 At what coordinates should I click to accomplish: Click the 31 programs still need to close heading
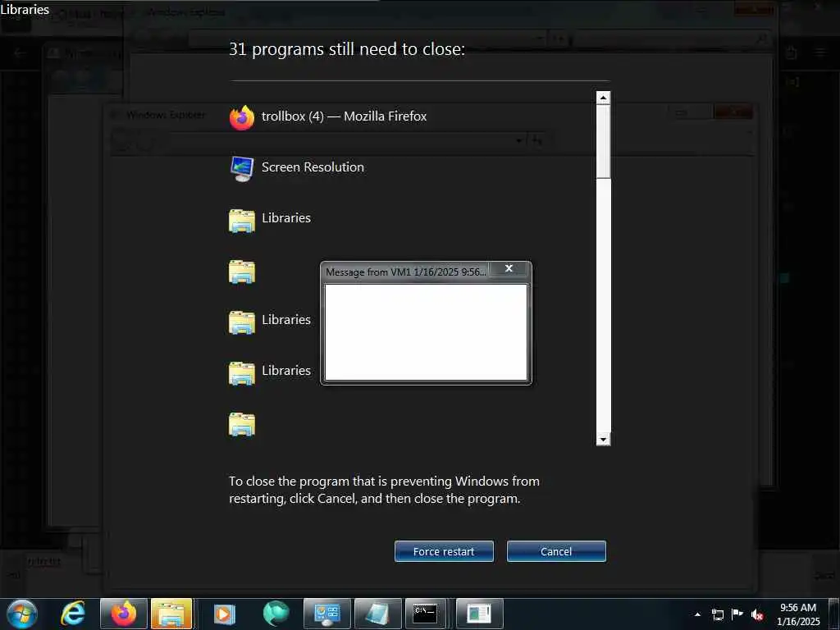point(347,49)
